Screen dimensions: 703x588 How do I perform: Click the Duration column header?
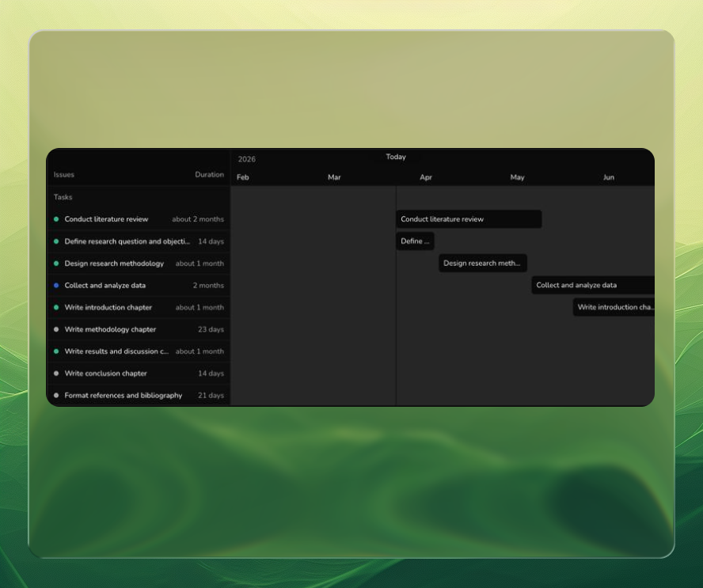click(x=209, y=175)
